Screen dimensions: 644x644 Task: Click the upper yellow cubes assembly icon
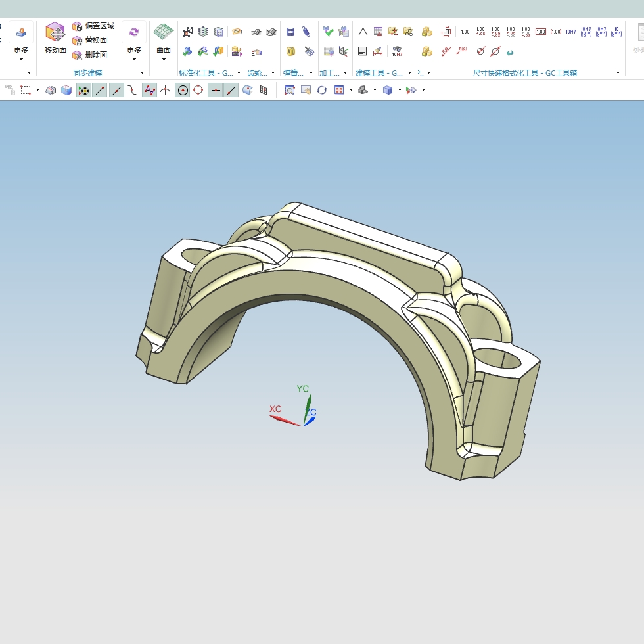426,32
